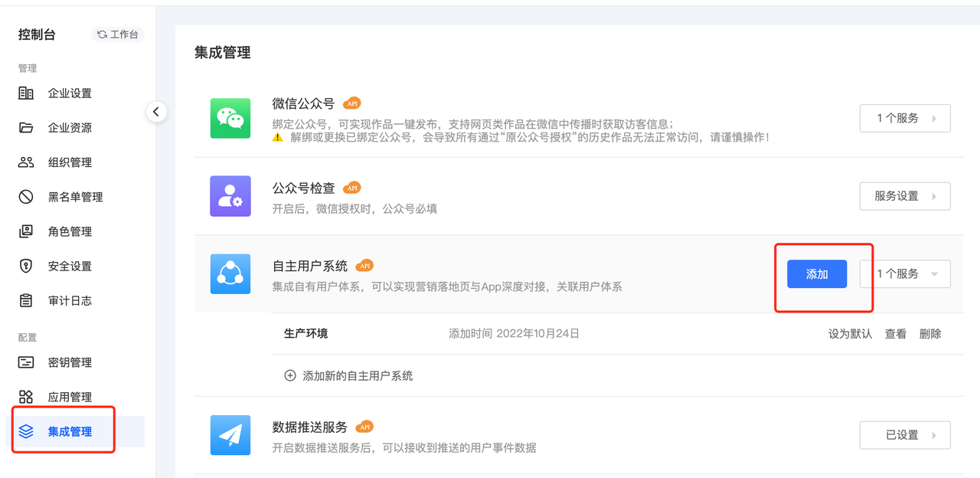Viewport: 980px width, 478px height.
Task: Click 删除 for the 生产环境 entry
Action: click(930, 334)
